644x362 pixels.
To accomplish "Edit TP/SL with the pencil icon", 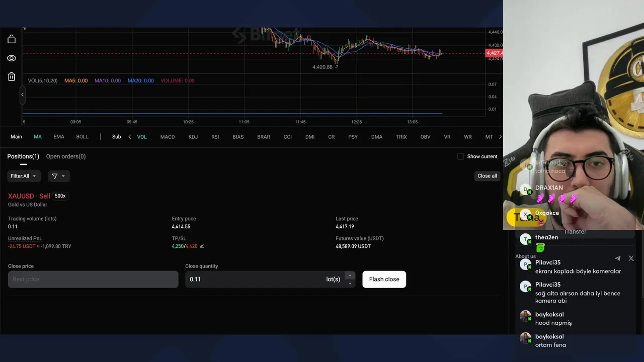I will [x=202, y=246].
